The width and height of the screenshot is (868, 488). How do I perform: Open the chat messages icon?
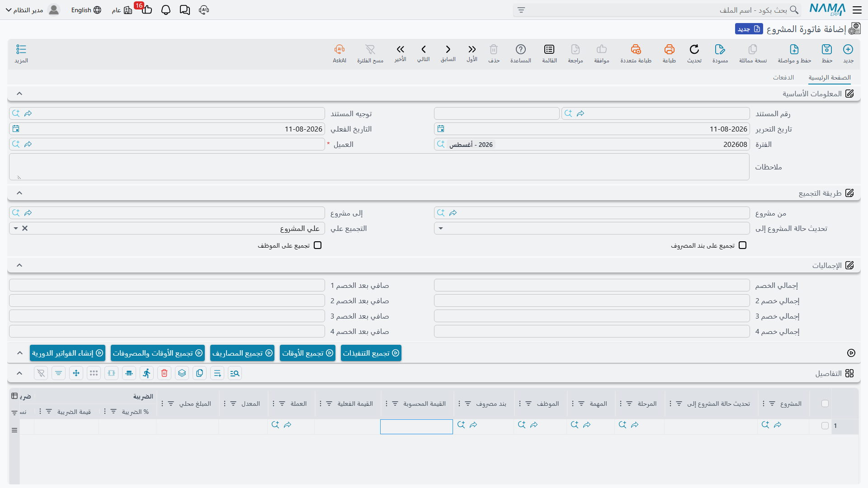click(184, 10)
